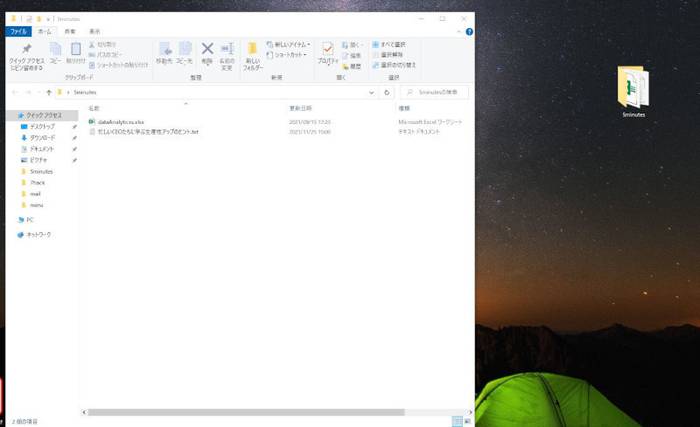Screen dimensions: 700x427
Task: Open Documents in navigation pane
Action: tap(42, 149)
